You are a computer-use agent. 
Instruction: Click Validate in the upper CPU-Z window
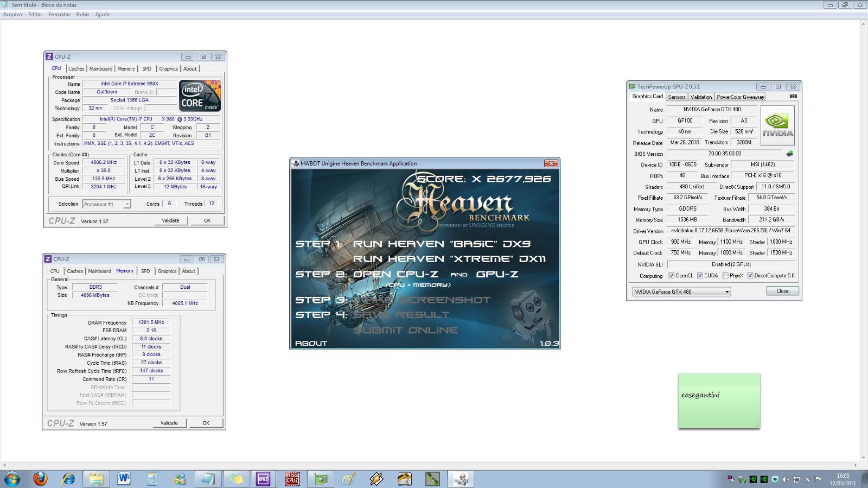170,220
